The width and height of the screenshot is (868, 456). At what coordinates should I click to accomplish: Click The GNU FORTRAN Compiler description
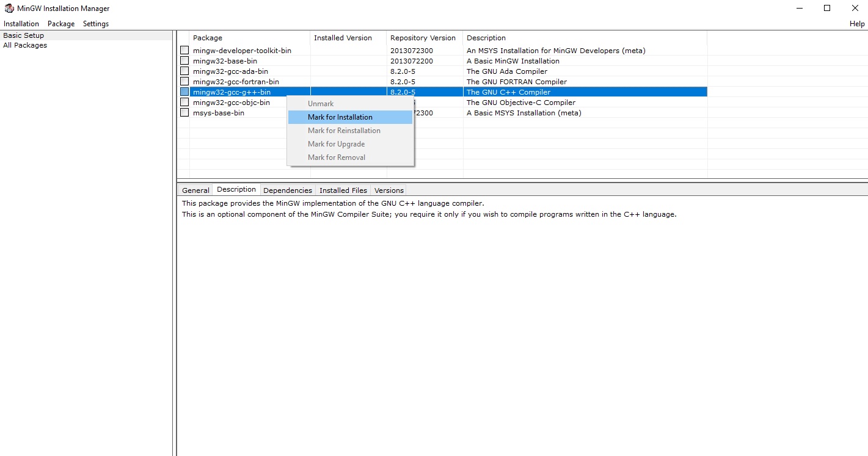tap(517, 82)
